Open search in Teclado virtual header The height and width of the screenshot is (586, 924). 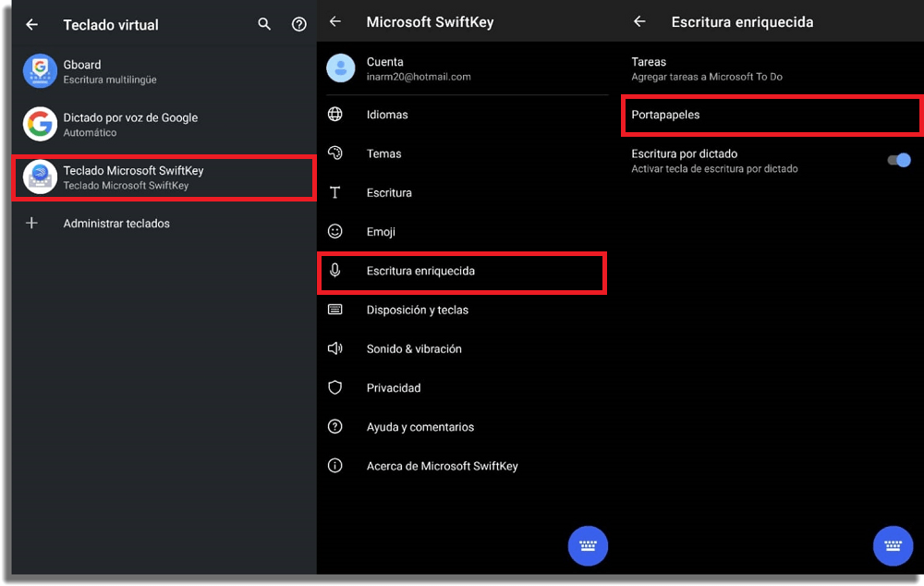coord(264,24)
